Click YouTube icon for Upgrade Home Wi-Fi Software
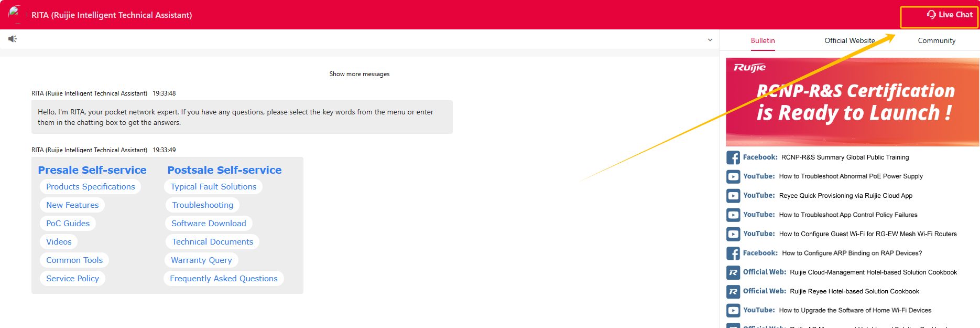Viewport: 980px width, 328px height. pyautogui.click(x=733, y=311)
